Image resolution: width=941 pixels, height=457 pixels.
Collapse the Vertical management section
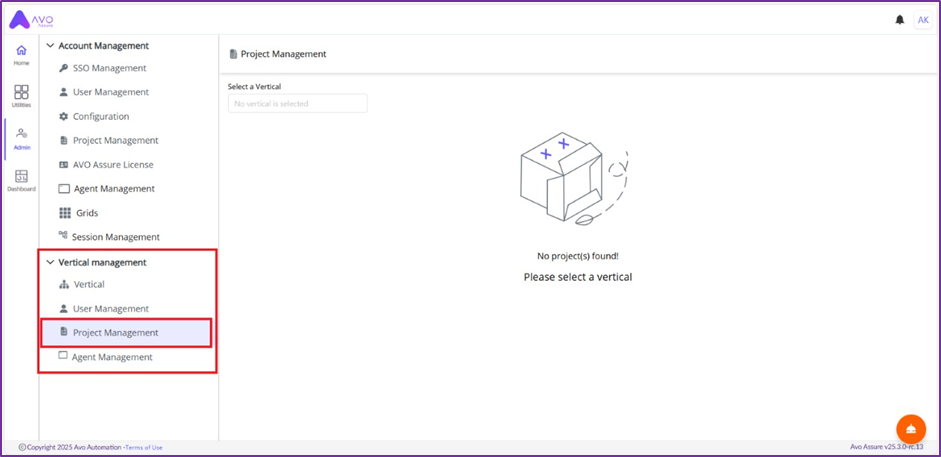coord(50,263)
